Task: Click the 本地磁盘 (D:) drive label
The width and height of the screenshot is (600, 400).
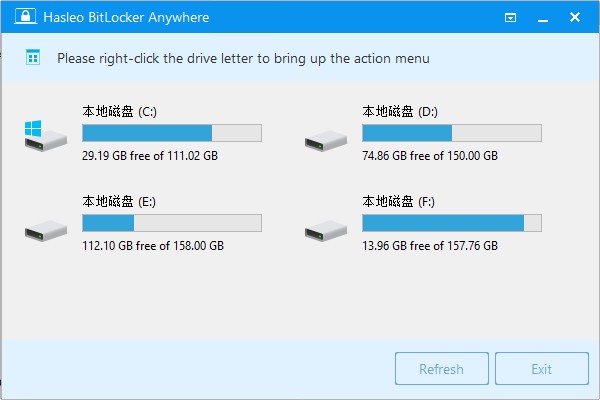Action: tap(399, 111)
